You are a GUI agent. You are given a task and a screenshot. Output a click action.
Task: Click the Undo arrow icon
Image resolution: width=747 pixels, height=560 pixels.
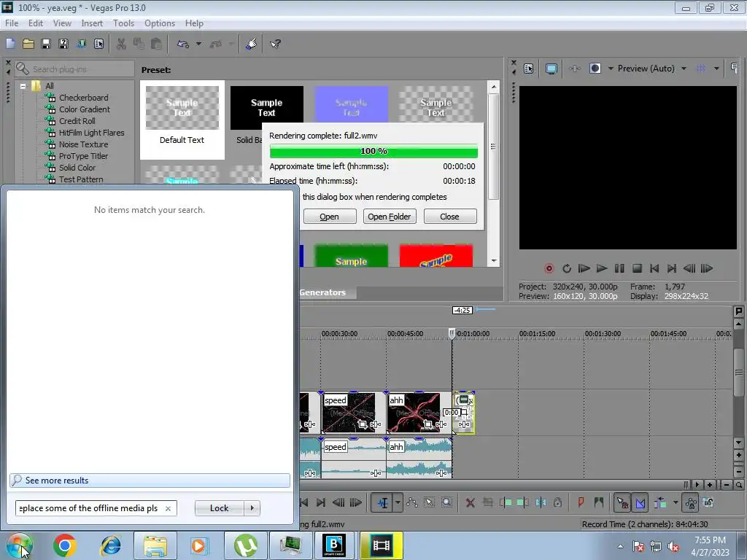coord(183,44)
